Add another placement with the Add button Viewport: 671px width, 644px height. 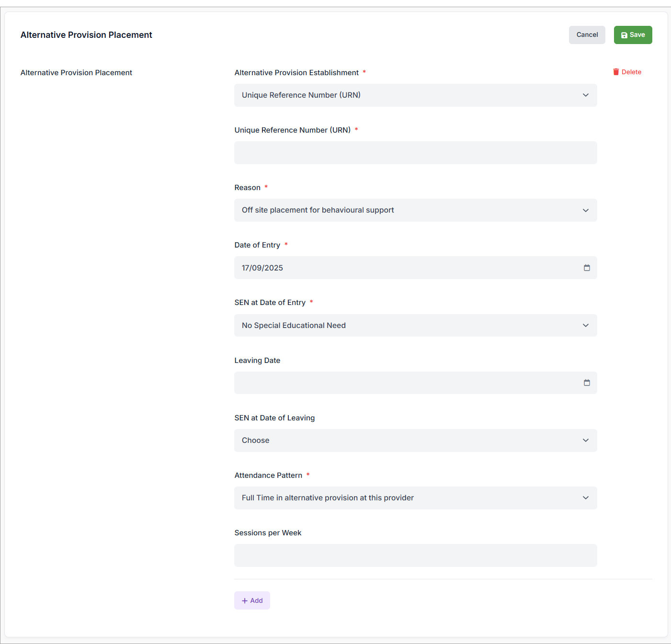point(252,600)
